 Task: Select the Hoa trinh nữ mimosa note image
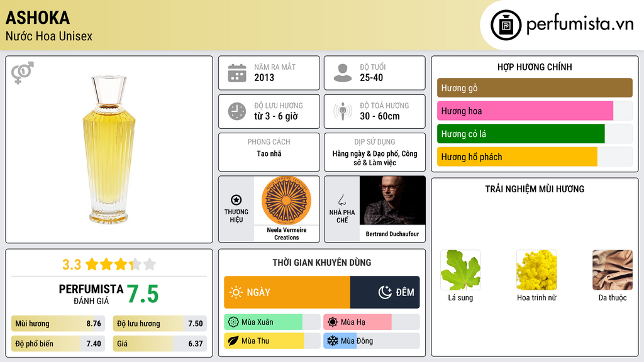pyautogui.click(x=536, y=270)
